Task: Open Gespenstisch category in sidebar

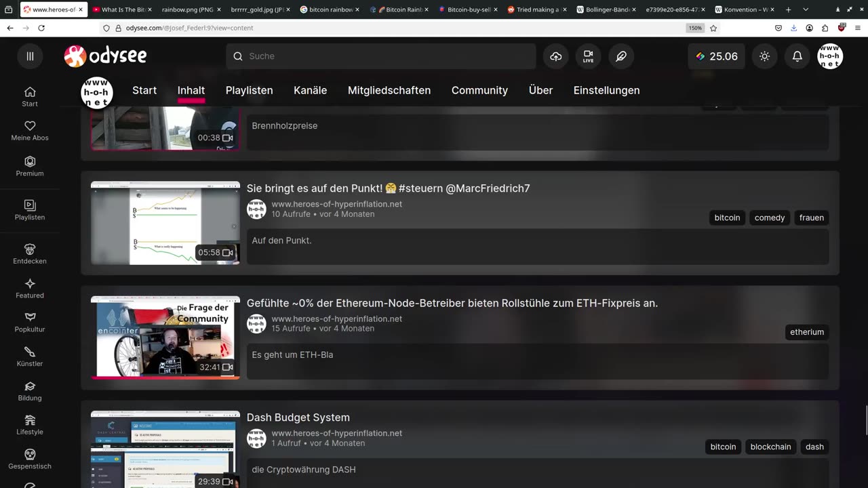Action: pyautogui.click(x=30, y=459)
